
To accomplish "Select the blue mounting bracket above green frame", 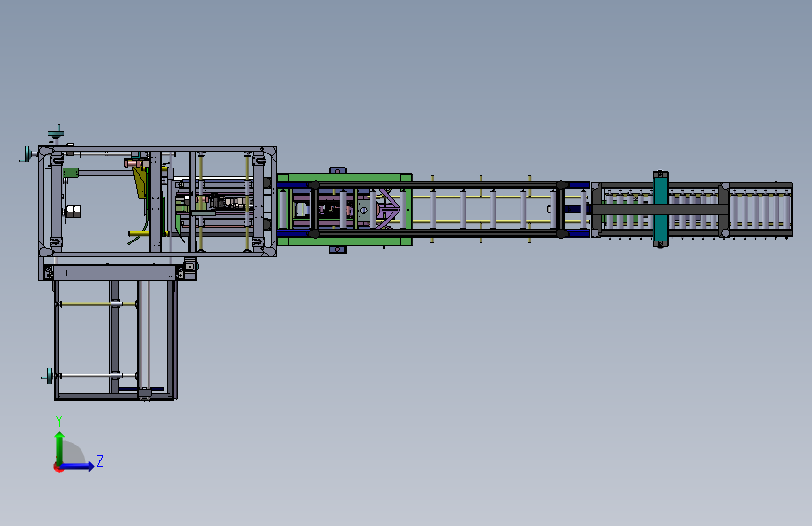I will 337,170.
